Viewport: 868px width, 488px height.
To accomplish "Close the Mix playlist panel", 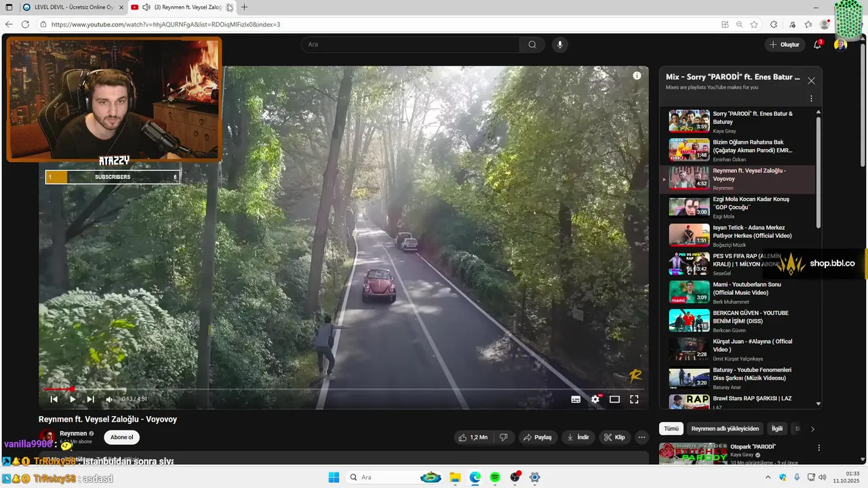I will 811,81.
